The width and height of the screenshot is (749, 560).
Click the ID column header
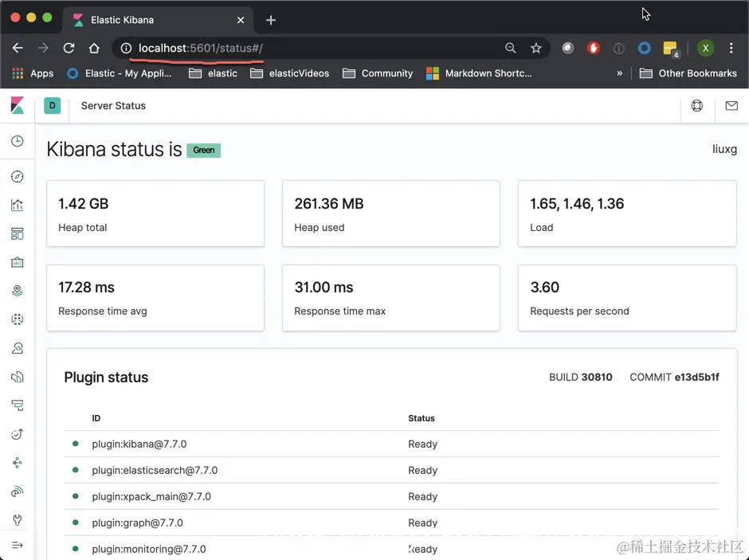(x=96, y=418)
